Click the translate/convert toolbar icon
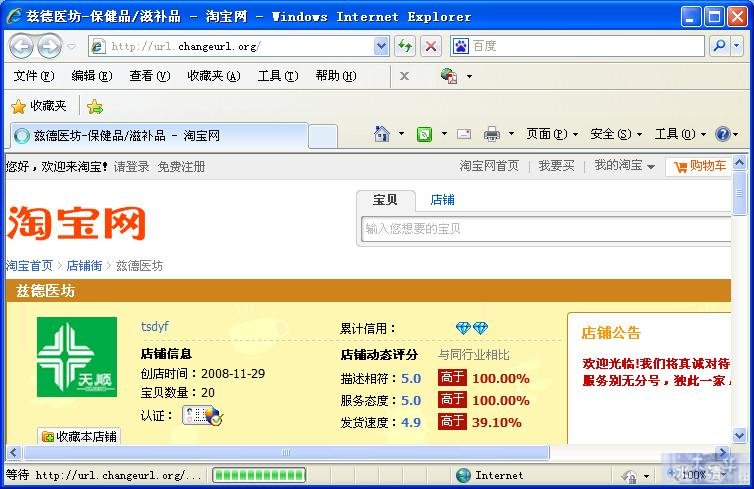This screenshot has height=489, width=754. (x=449, y=76)
